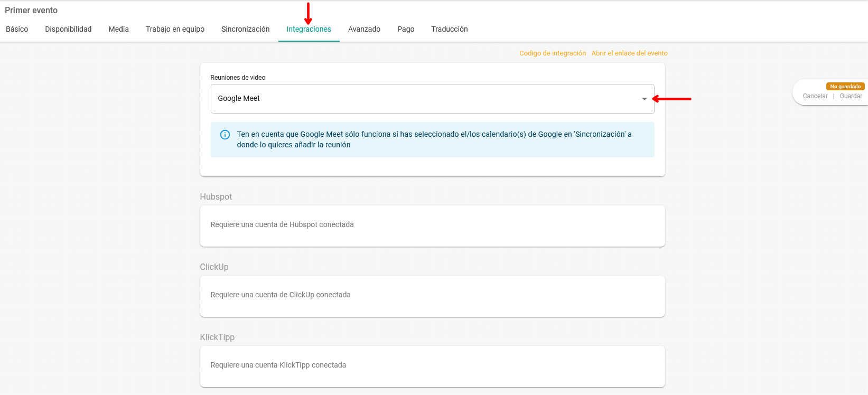Image resolution: width=868 pixels, height=395 pixels.
Task: Select the Sincronización tab
Action: pyautogui.click(x=246, y=29)
